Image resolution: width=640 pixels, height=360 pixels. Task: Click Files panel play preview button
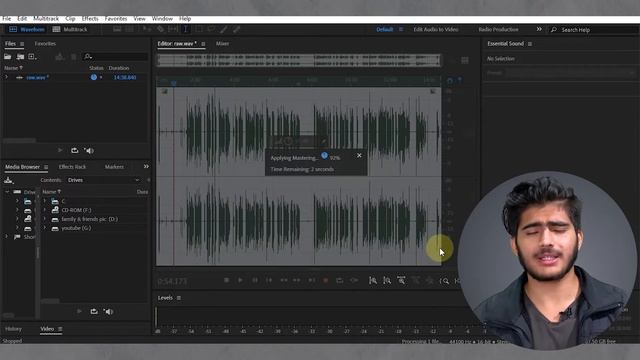(x=60, y=151)
